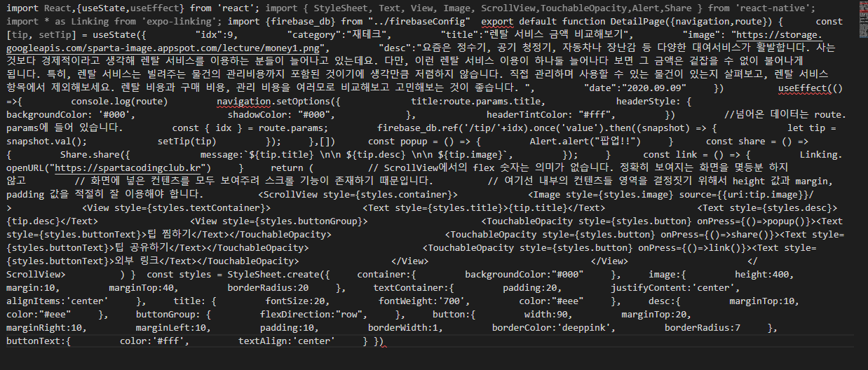Click the 'Share.share({' call
Screen dimensions: 868x370
95,155
